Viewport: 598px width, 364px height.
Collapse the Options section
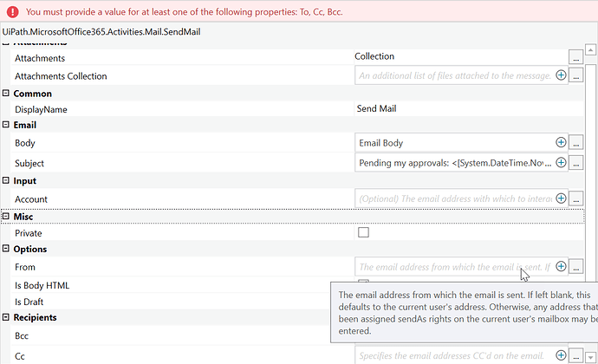[x=7, y=250]
